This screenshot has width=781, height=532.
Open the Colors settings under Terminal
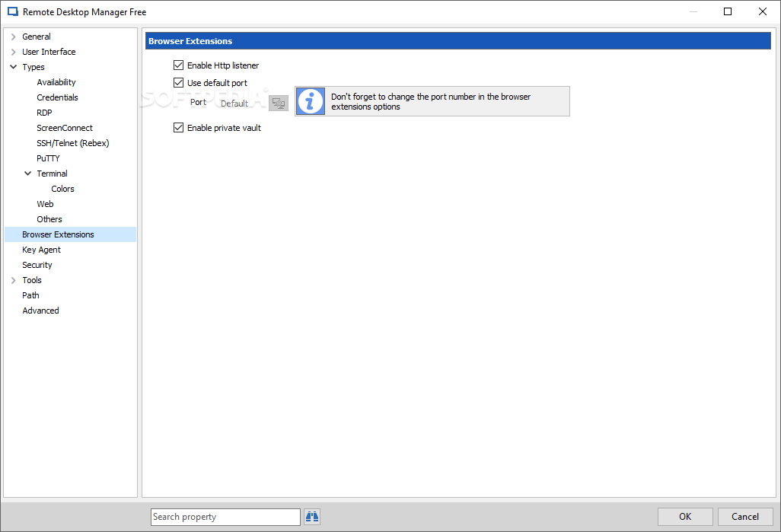(x=62, y=189)
